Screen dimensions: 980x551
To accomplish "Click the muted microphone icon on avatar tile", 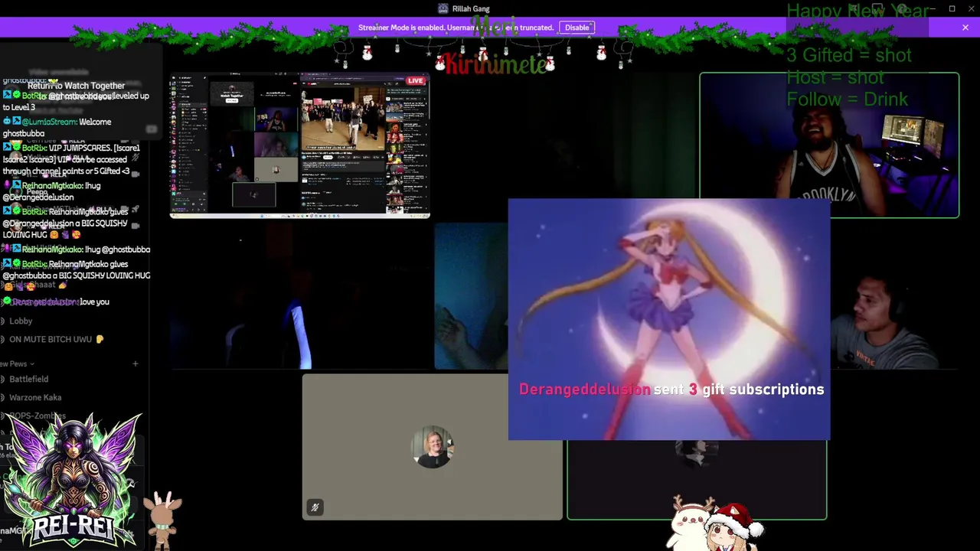I will pos(315,507).
